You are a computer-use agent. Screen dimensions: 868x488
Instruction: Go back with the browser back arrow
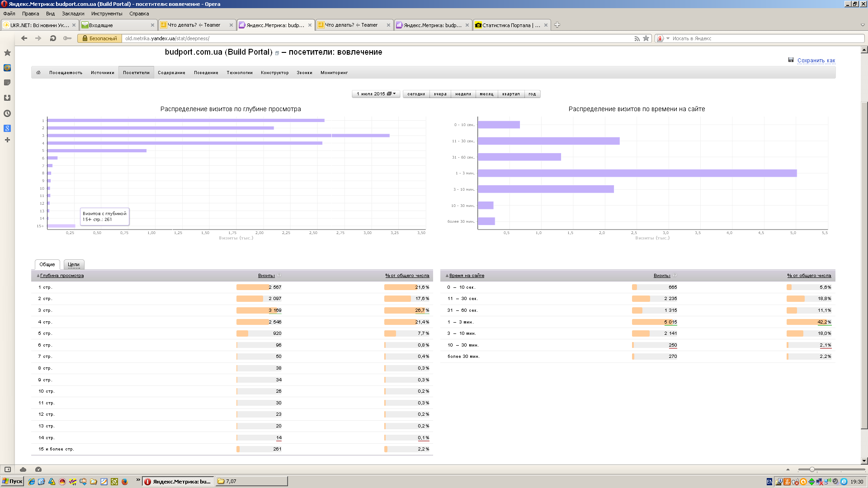[24, 38]
